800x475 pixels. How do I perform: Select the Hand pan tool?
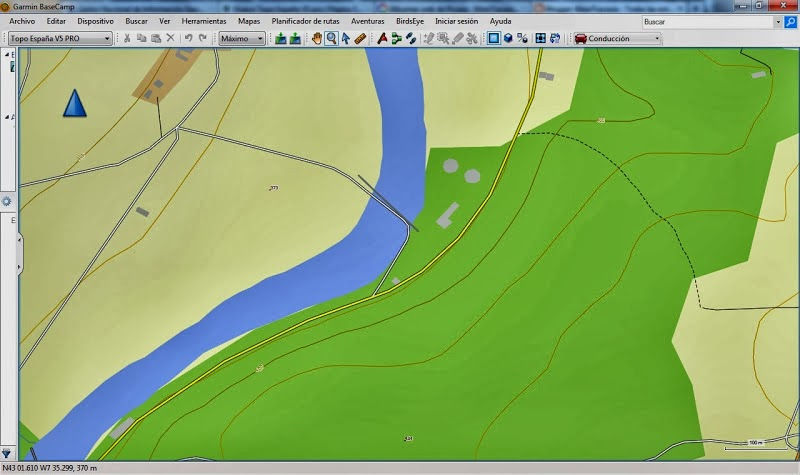pyautogui.click(x=317, y=38)
